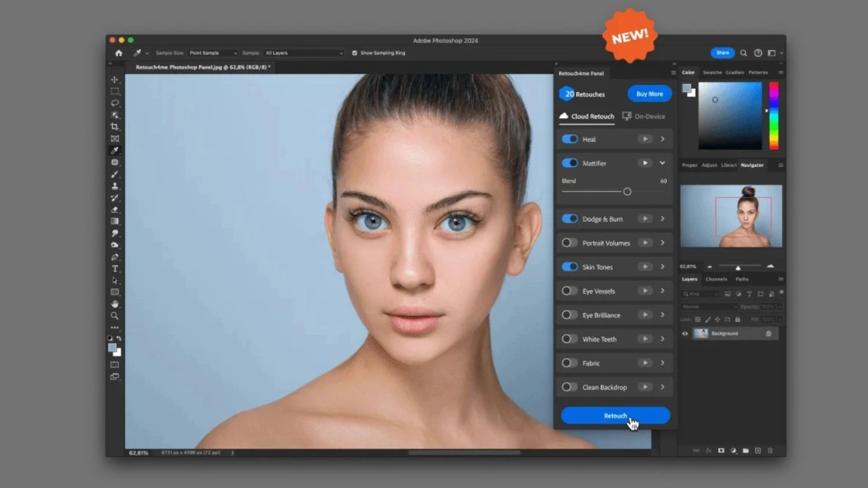Select the Move tool
This screenshot has width=868, height=488.
(115, 79)
